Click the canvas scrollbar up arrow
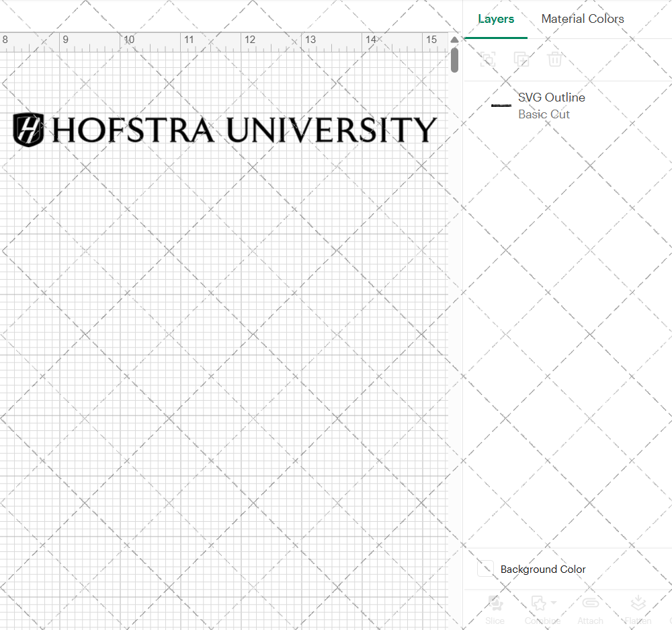 coord(454,40)
